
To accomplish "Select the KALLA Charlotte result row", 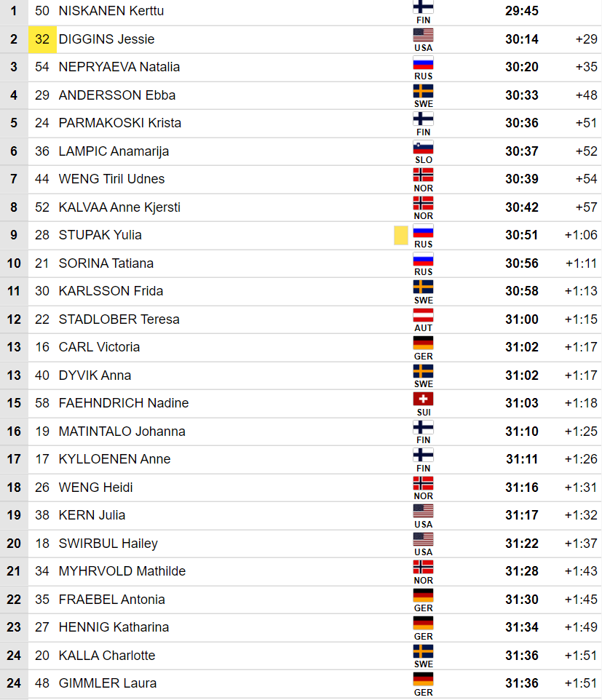I will tap(301, 656).
